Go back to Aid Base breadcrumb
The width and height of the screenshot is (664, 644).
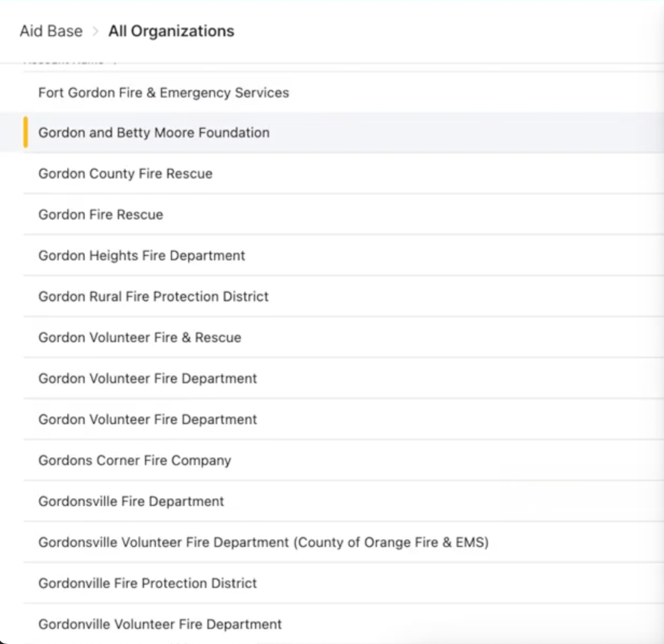click(x=51, y=31)
